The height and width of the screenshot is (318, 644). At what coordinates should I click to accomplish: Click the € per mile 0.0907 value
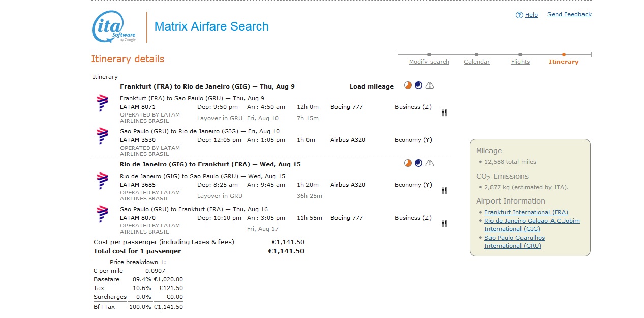(x=155, y=271)
